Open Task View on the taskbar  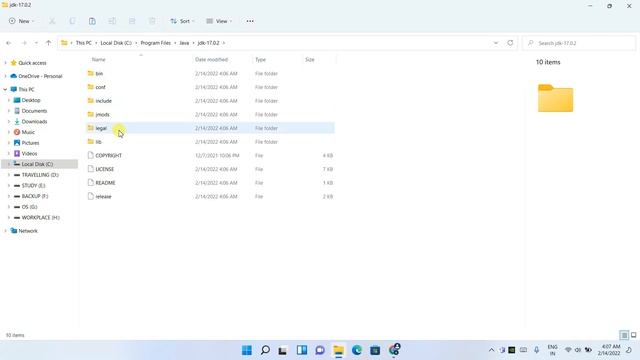(282, 350)
